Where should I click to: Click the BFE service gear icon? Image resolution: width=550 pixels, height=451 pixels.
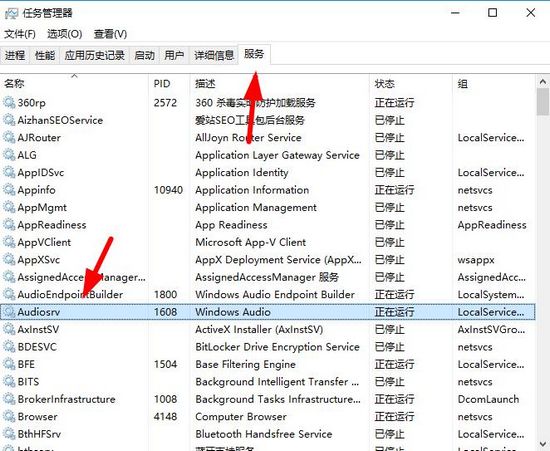click(9, 364)
